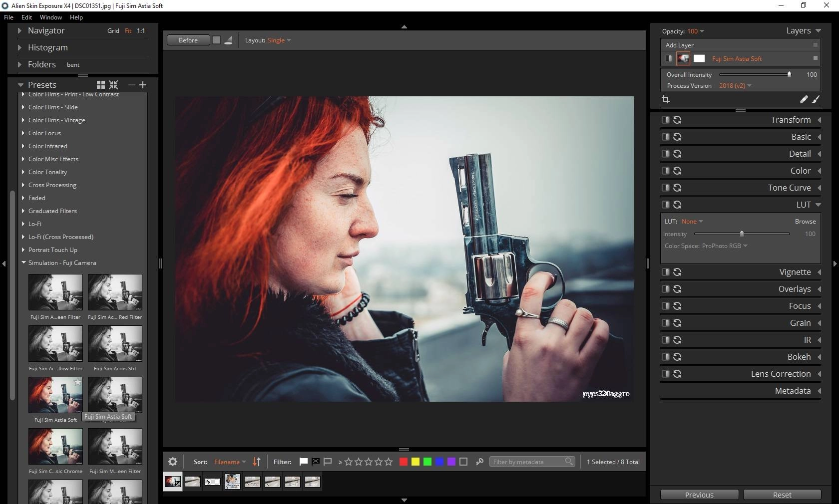839x504 pixels.
Task: Toggle the LUT panel effect
Action: (665, 205)
